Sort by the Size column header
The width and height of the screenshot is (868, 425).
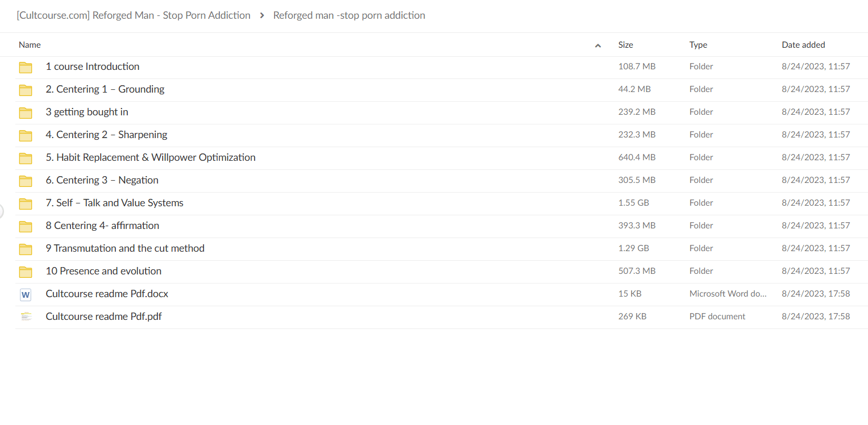(x=626, y=45)
